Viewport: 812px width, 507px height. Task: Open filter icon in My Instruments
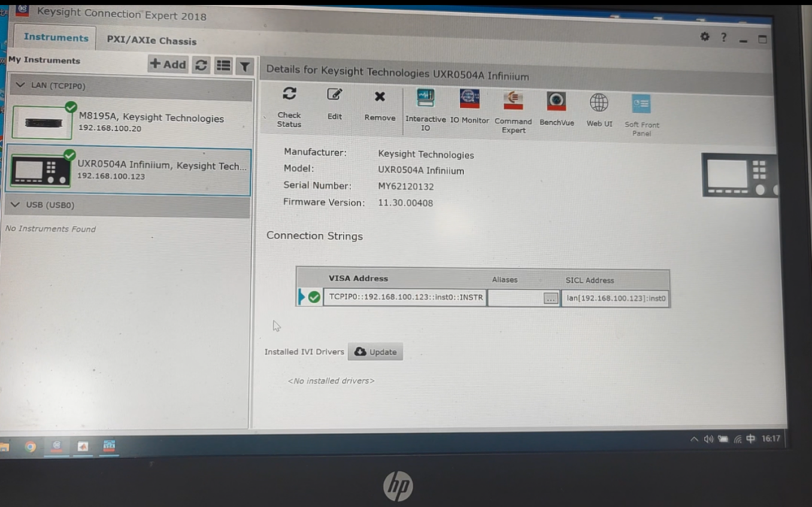244,65
